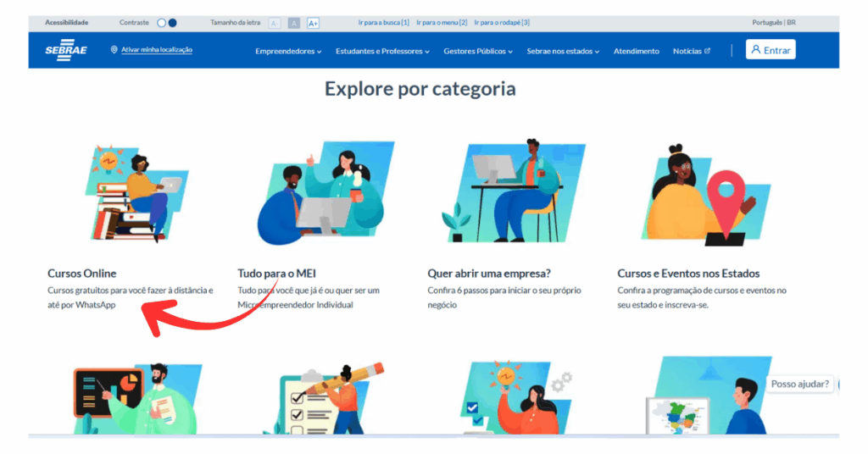The width and height of the screenshot is (868, 454).
Task: Click the Cursos e Eventos nos Estados illustration
Action: coord(706,195)
